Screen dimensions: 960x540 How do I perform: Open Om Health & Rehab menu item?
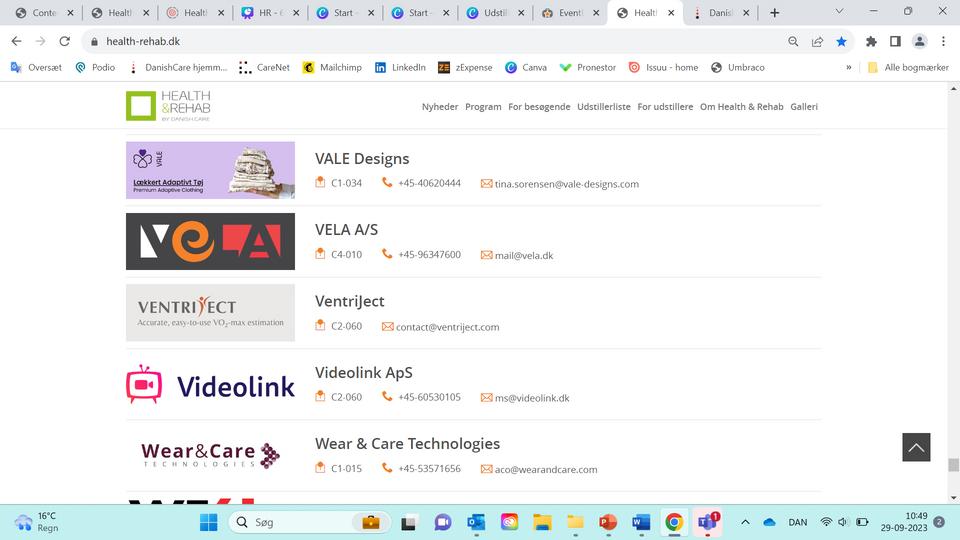pyautogui.click(x=741, y=107)
